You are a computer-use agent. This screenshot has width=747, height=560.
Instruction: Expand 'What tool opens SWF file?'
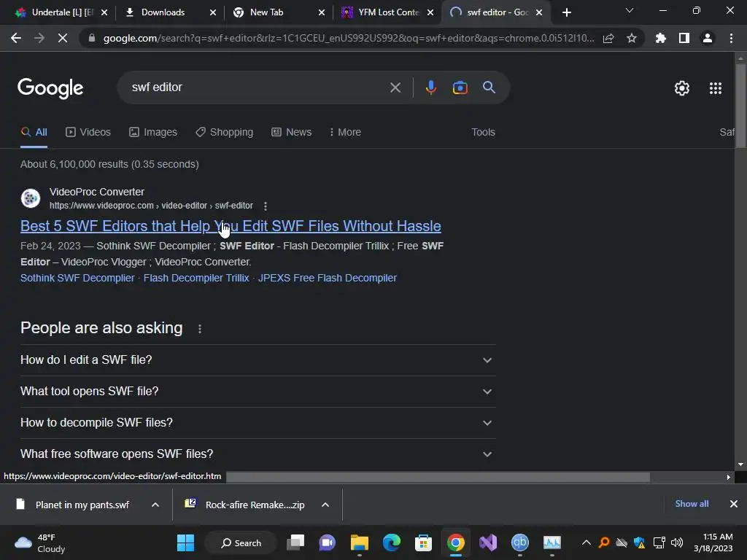pyautogui.click(x=258, y=392)
